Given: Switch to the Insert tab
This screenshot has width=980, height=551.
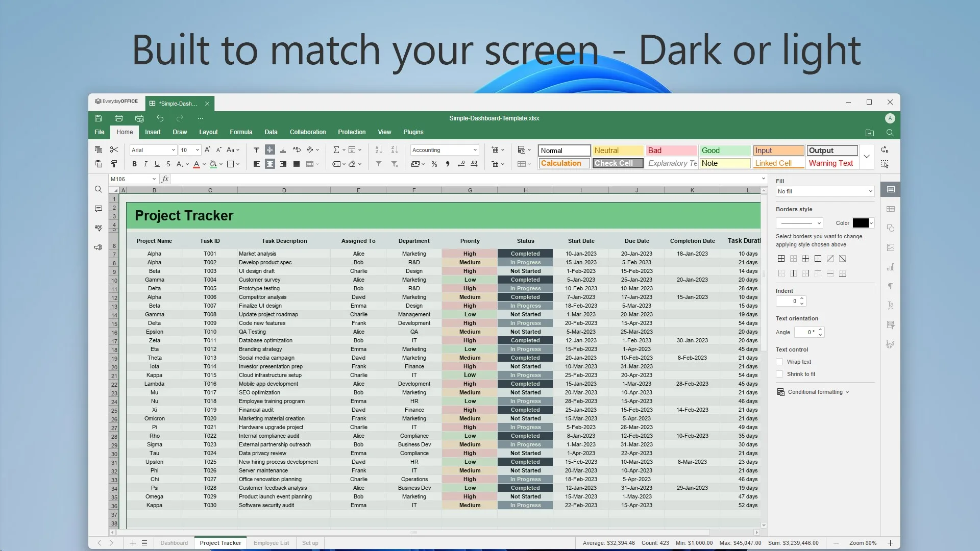Looking at the screenshot, I should point(153,132).
